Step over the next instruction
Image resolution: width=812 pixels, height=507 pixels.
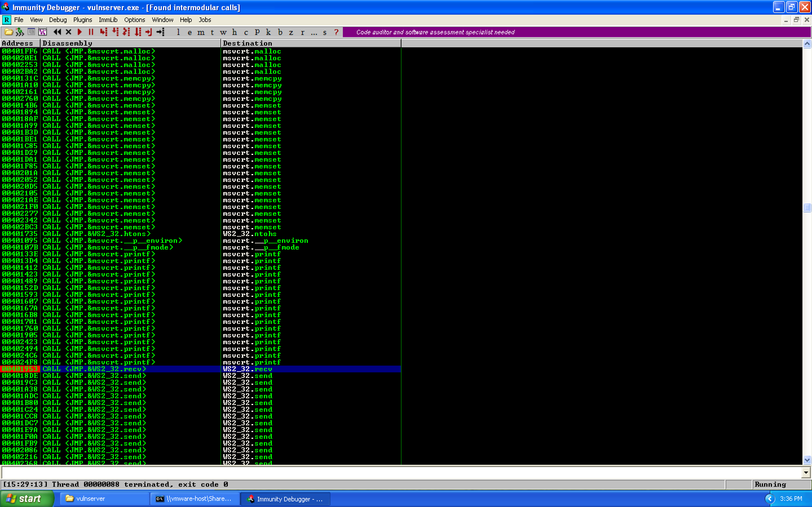[115, 32]
